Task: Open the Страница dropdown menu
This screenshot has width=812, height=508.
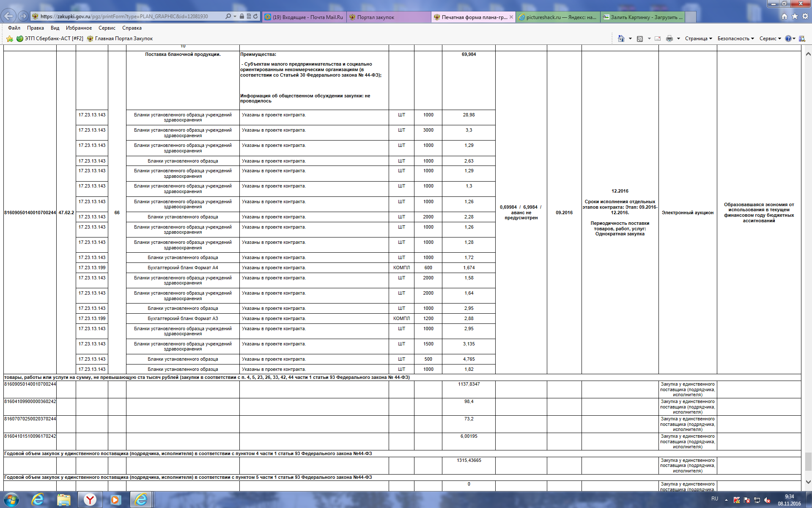Action: coord(698,39)
